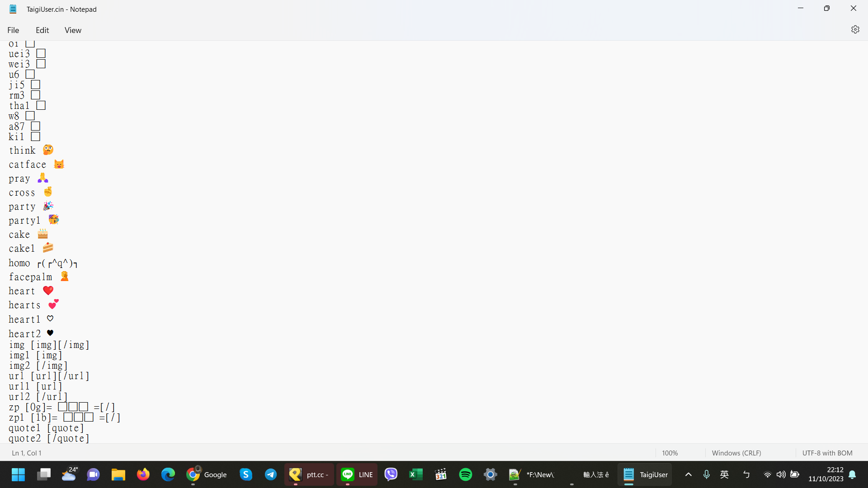The height and width of the screenshot is (488, 868).
Task: Open Spotify from the taskbar
Action: [x=466, y=474]
